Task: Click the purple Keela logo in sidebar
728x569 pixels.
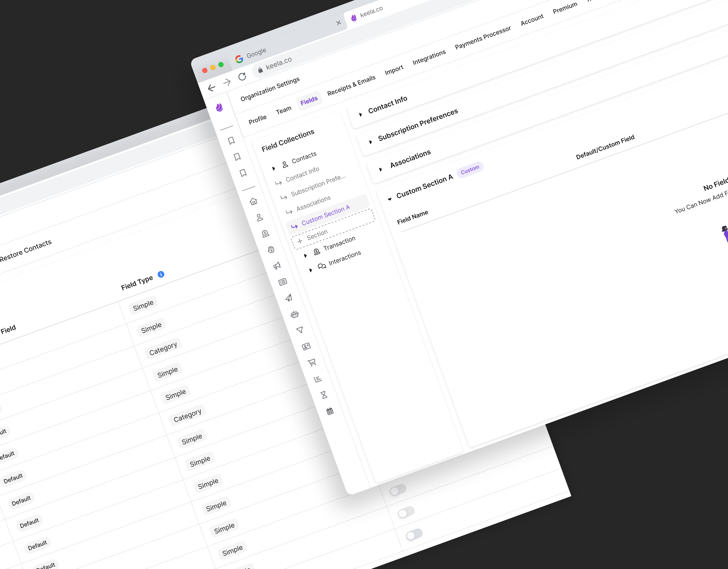Action: (219, 107)
